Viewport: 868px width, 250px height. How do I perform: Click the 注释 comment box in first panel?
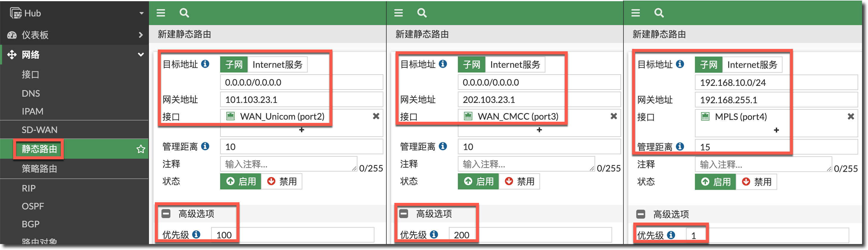(288, 164)
